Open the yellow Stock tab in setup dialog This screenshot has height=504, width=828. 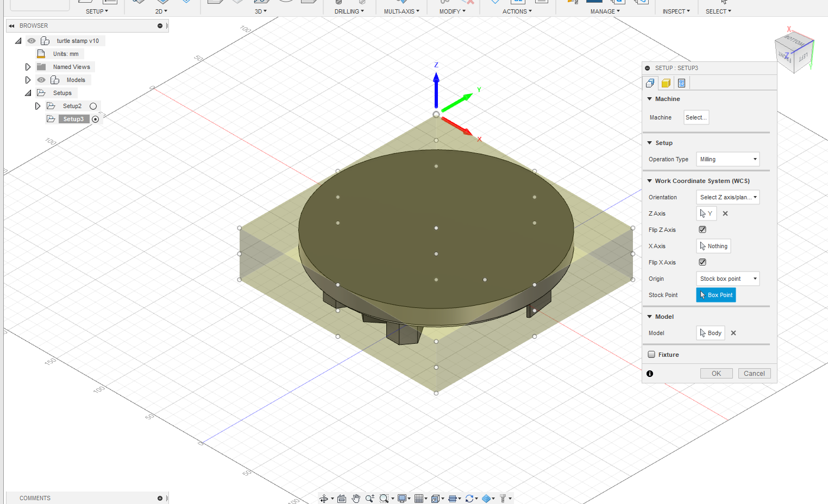(x=666, y=83)
